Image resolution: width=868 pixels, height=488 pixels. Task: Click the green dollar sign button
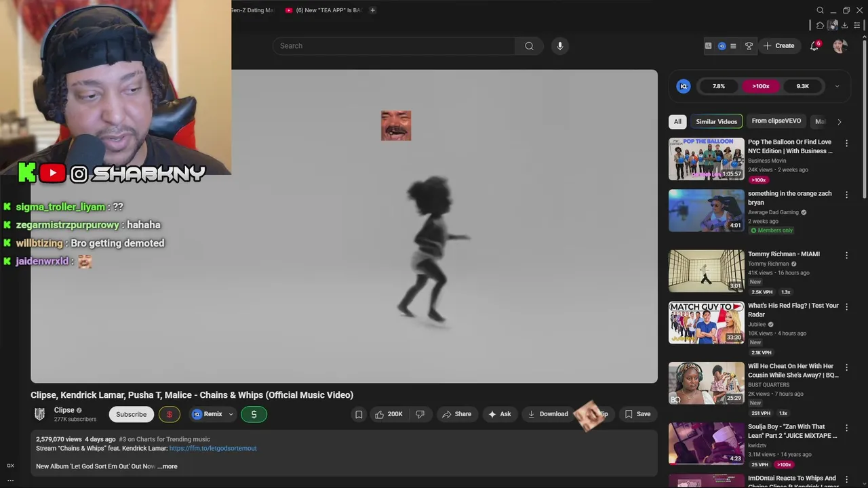pyautogui.click(x=254, y=414)
